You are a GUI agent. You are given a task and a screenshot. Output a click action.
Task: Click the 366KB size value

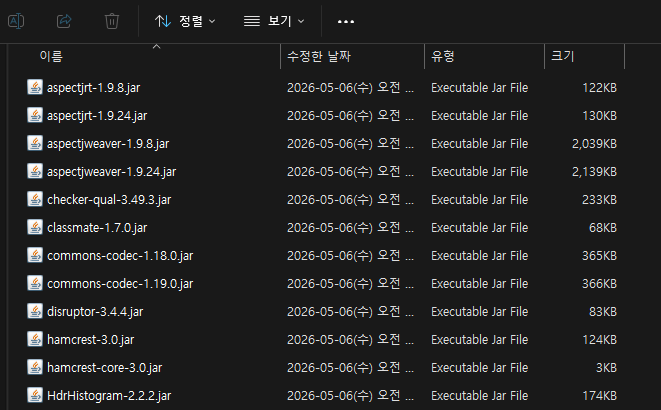point(599,284)
